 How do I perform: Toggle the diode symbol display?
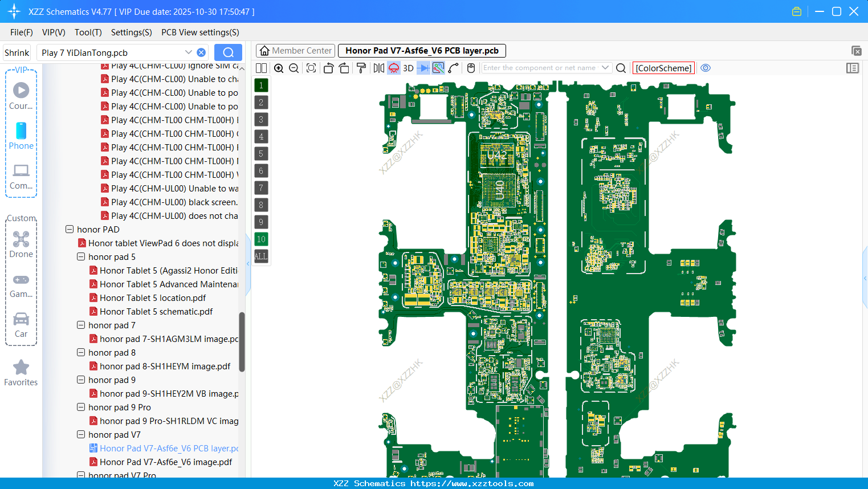click(423, 68)
